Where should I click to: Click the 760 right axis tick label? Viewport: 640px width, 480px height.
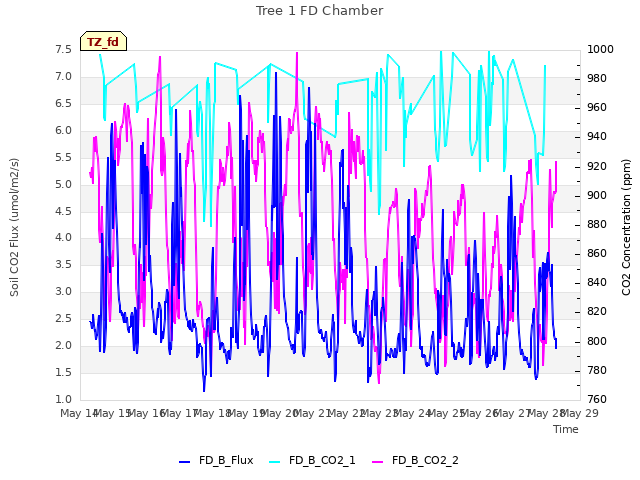597,399
